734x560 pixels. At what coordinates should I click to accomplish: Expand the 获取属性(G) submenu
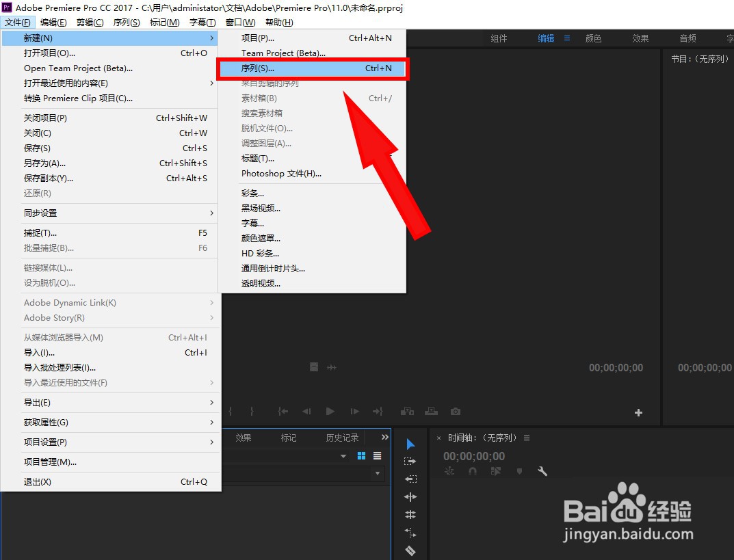[211, 422]
